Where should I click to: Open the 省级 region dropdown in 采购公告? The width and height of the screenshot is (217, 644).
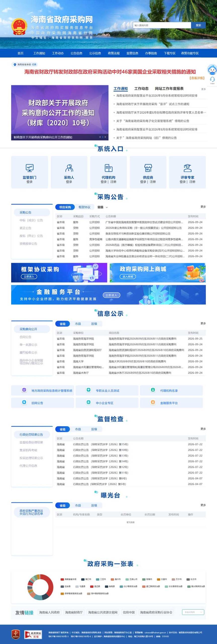(x=102, y=207)
